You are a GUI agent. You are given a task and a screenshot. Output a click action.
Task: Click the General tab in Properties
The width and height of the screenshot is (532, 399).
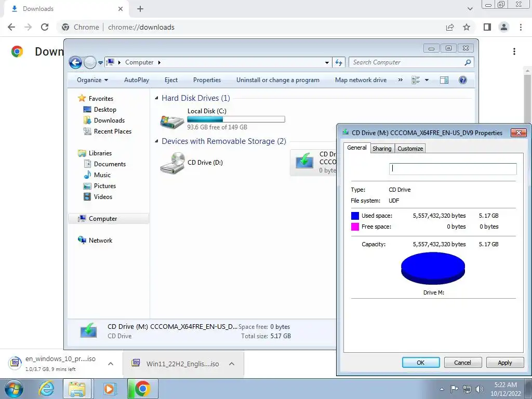(x=357, y=148)
